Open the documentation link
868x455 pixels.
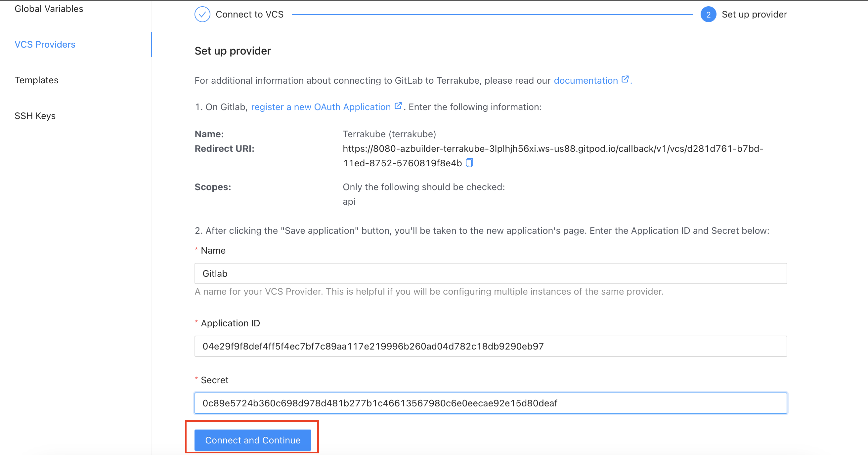pos(586,80)
